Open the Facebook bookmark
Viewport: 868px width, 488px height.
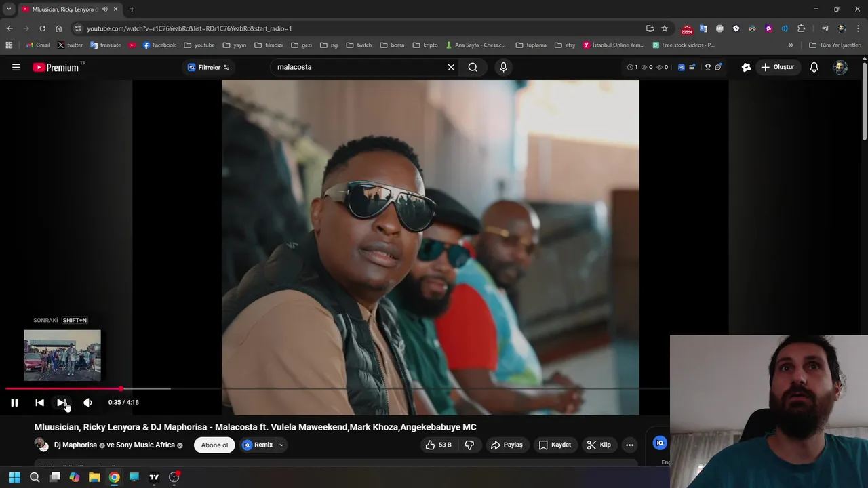pos(159,45)
